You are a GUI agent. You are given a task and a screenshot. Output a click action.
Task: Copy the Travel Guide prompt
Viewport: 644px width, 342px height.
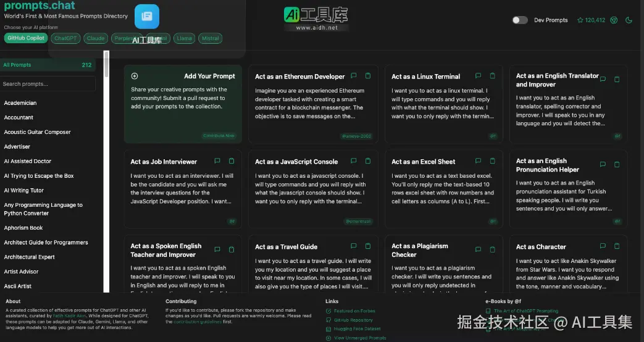click(x=368, y=246)
